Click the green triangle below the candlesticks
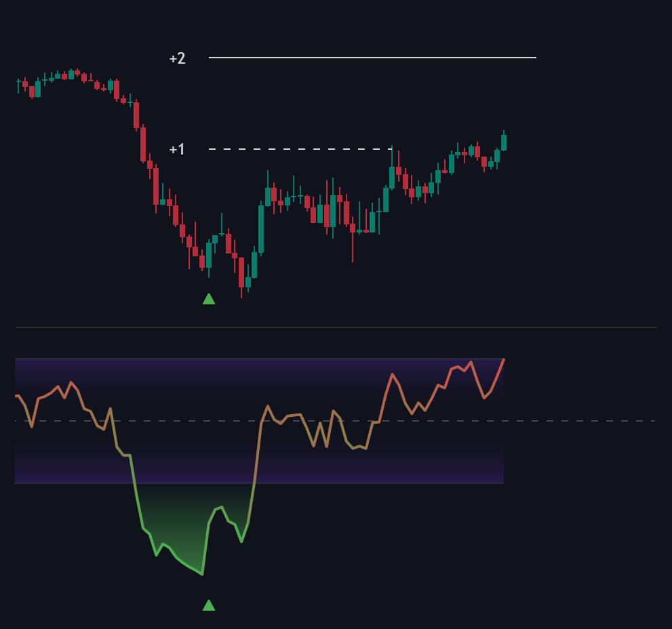 coord(209,299)
